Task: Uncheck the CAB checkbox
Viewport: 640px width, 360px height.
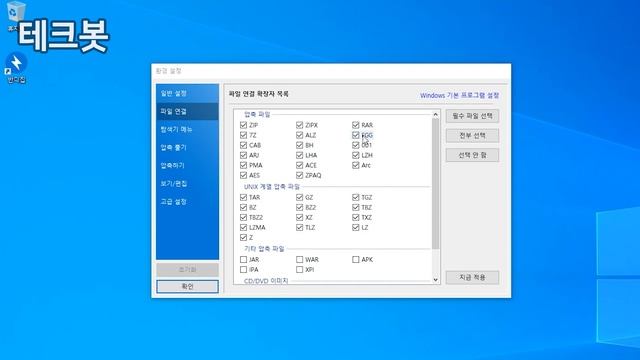Action: click(244, 145)
